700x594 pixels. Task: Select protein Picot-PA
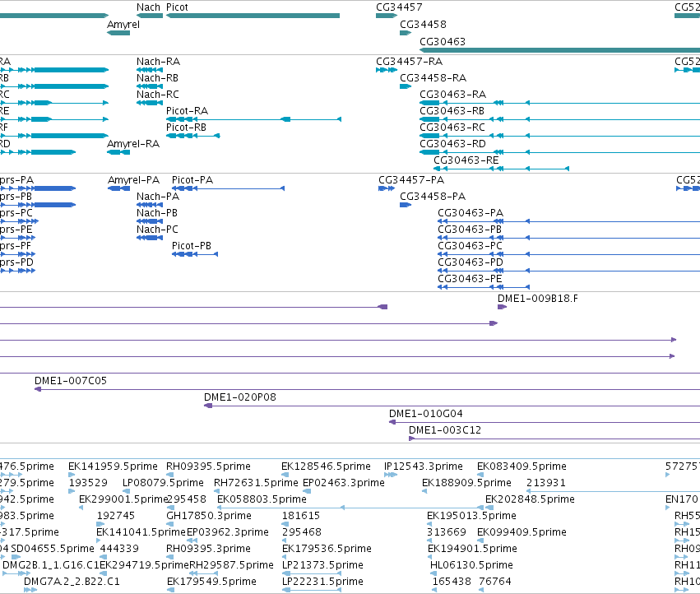click(x=192, y=180)
